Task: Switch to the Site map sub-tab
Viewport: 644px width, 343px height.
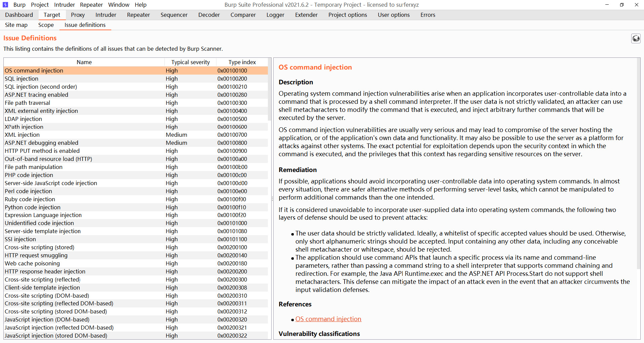Action: point(16,25)
